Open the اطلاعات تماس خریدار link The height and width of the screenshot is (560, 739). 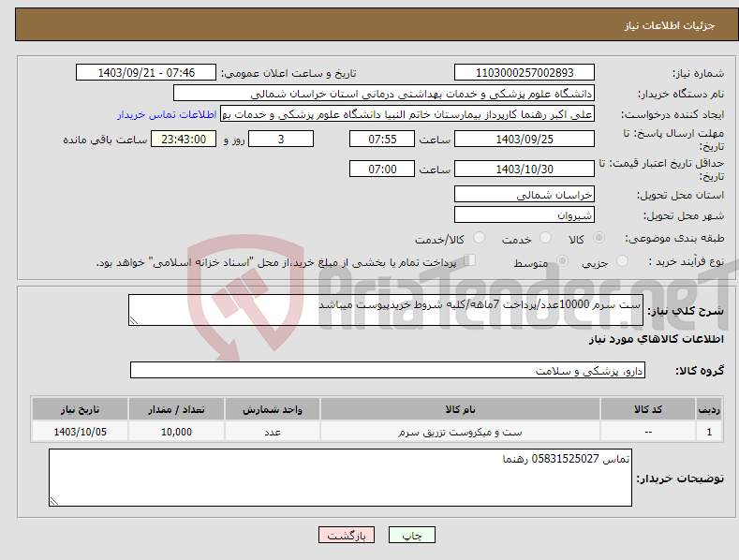(167, 114)
